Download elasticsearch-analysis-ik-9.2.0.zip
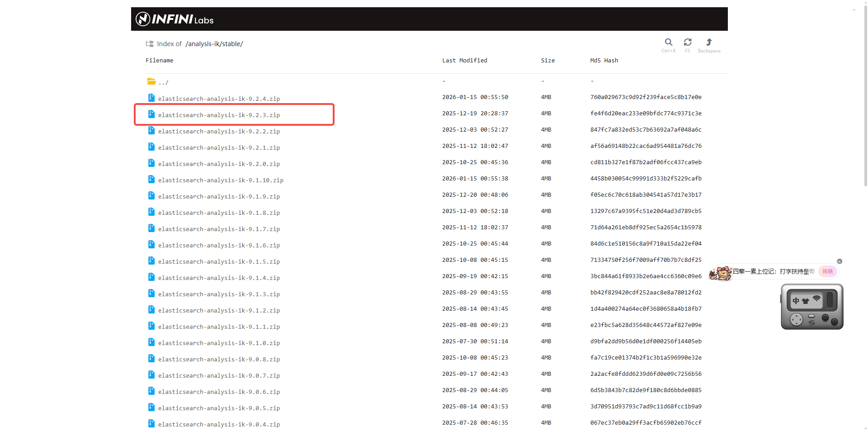868x431 pixels. click(x=219, y=164)
